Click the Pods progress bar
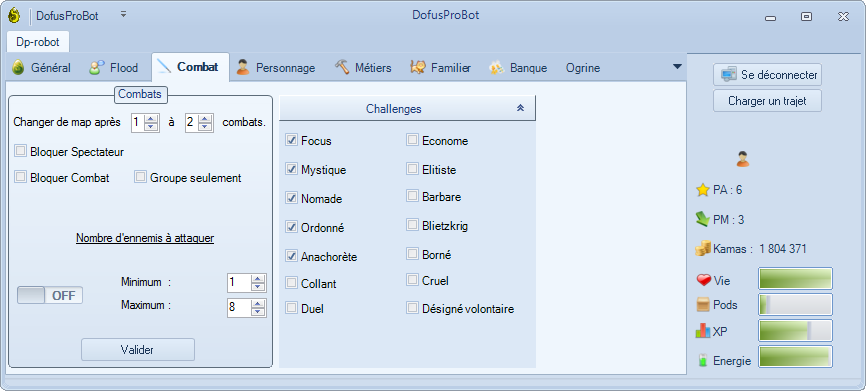 coord(795,305)
